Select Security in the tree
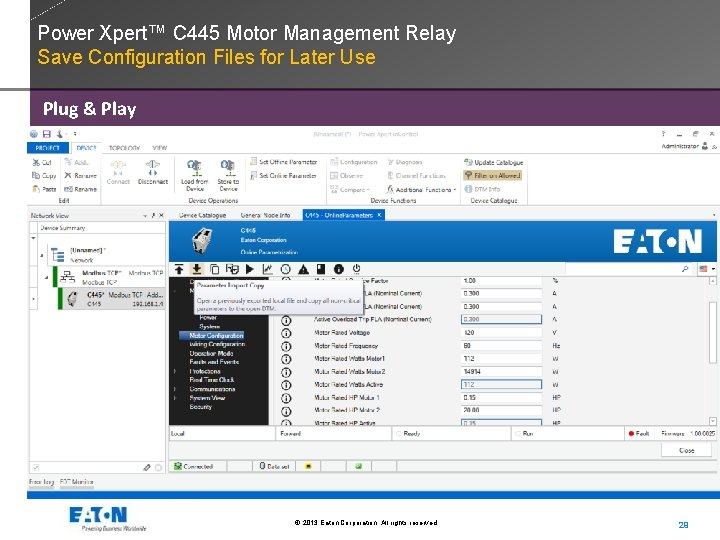The height and width of the screenshot is (540, 720). (201, 407)
